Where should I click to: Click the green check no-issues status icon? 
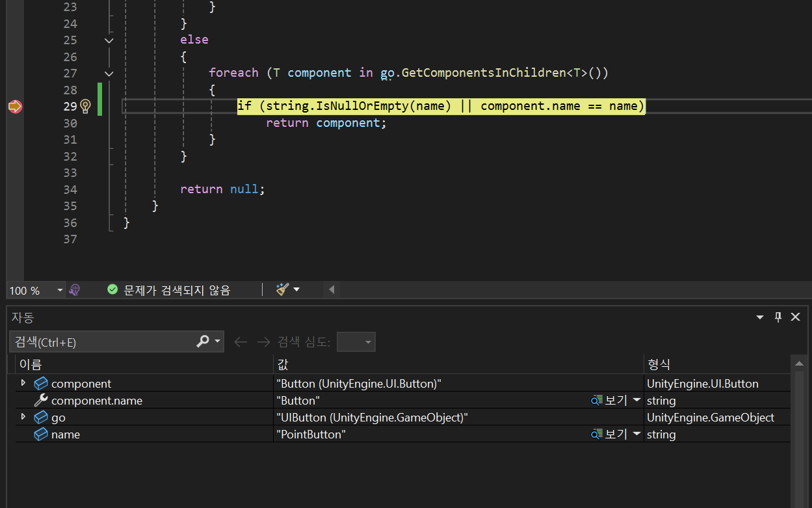click(112, 289)
